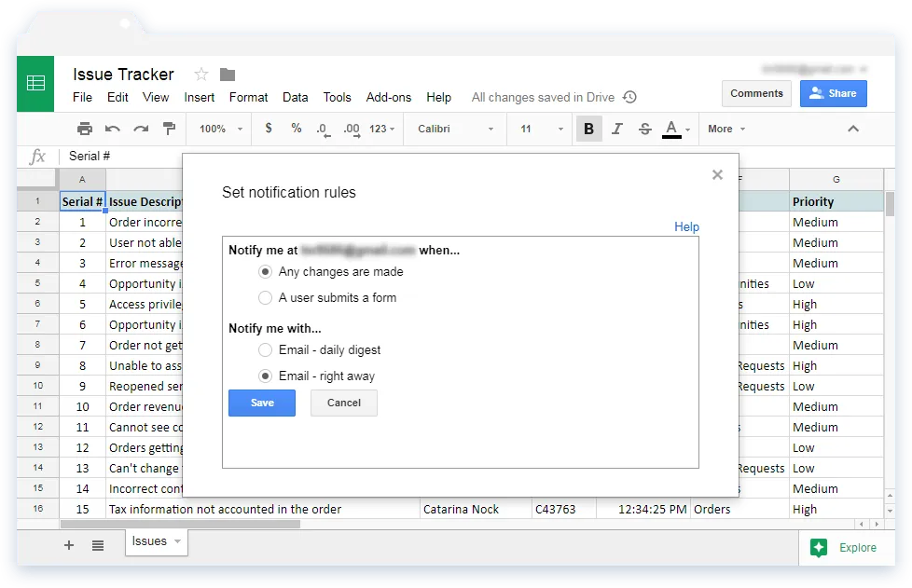Open the Help link in dialog
Viewport: 912px width, 588px height.
tap(686, 226)
